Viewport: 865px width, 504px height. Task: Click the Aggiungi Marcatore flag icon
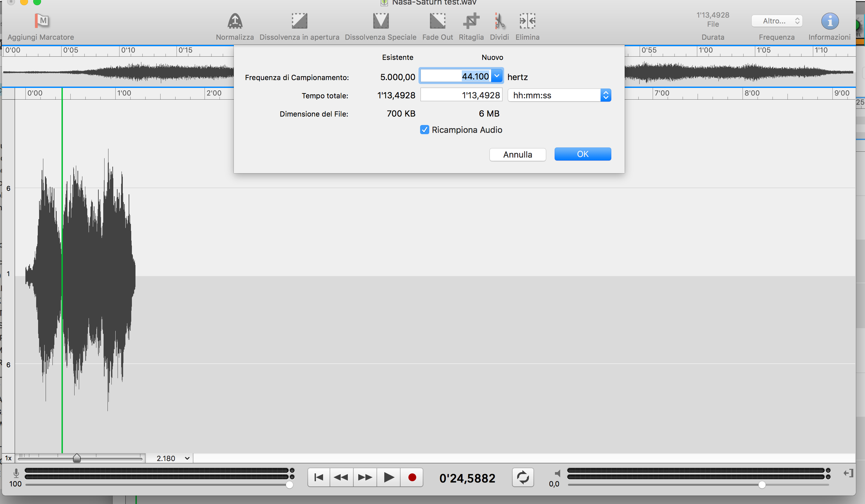coord(42,21)
